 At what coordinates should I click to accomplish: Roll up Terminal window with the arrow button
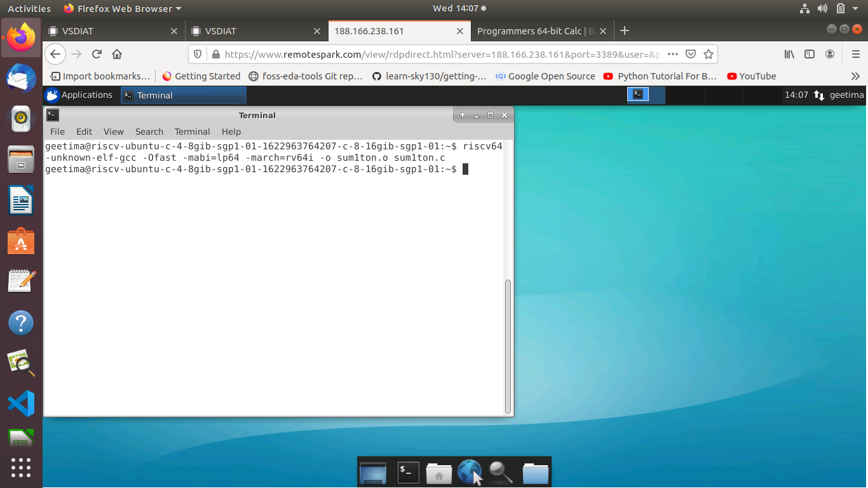tap(463, 115)
